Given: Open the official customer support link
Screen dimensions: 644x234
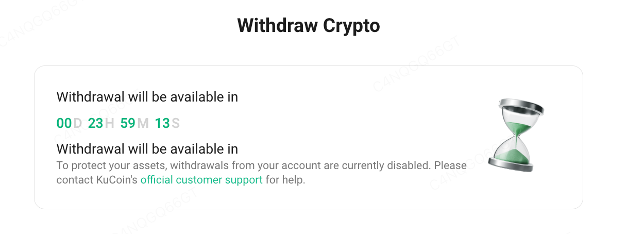Looking at the screenshot, I should pos(201,180).
